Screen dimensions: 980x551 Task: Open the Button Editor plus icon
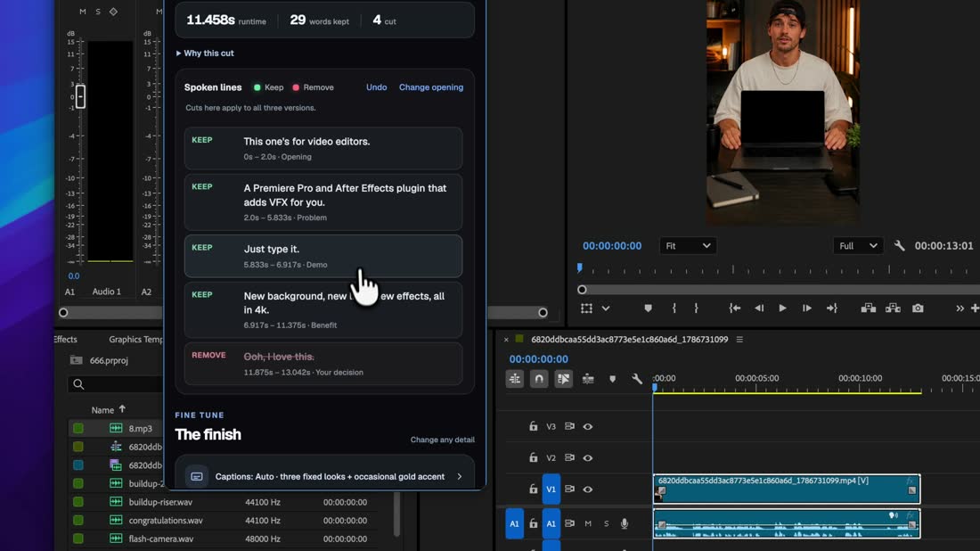click(975, 308)
